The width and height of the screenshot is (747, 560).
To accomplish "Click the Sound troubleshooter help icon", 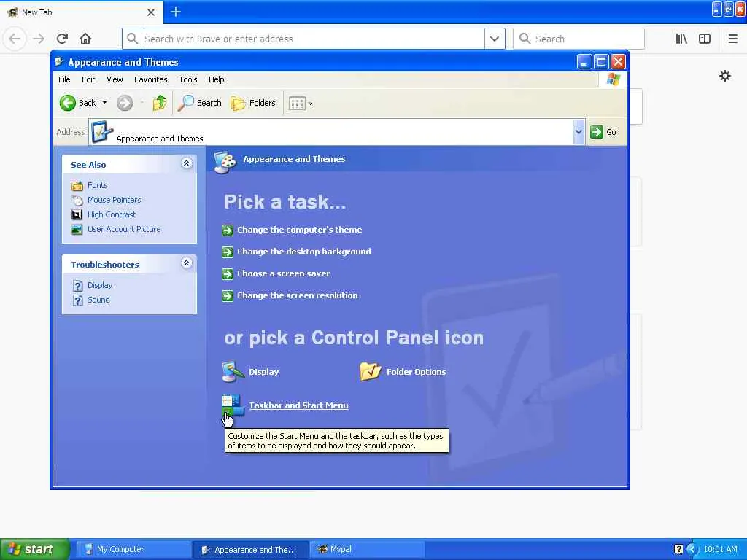I will pos(77,300).
